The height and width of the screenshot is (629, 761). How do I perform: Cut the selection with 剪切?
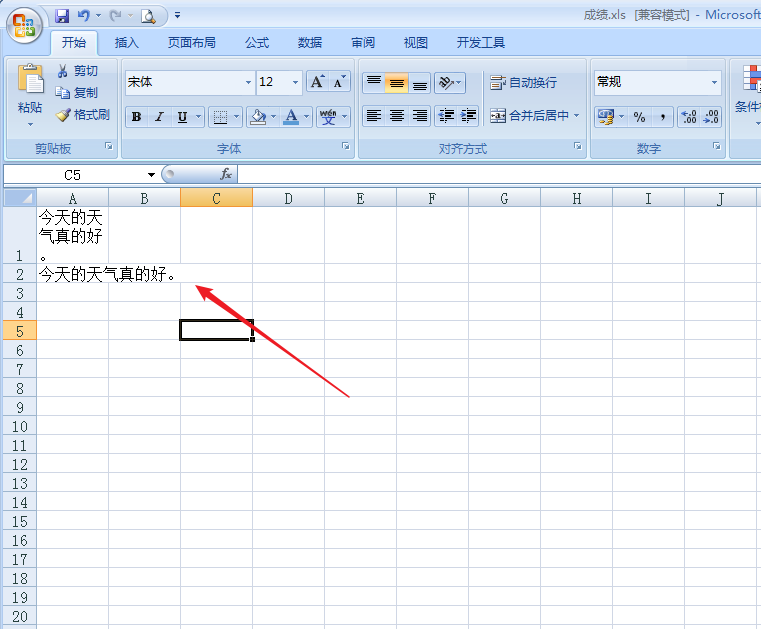pyautogui.click(x=77, y=71)
